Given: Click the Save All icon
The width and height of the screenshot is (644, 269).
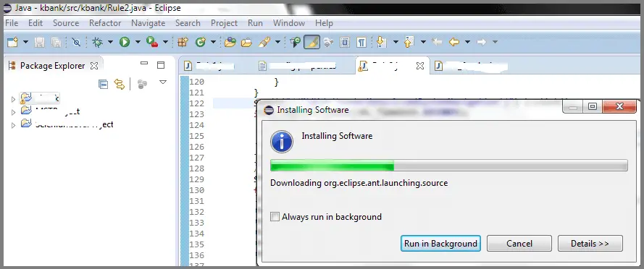Looking at the screenshot, I should pos(56,42).
